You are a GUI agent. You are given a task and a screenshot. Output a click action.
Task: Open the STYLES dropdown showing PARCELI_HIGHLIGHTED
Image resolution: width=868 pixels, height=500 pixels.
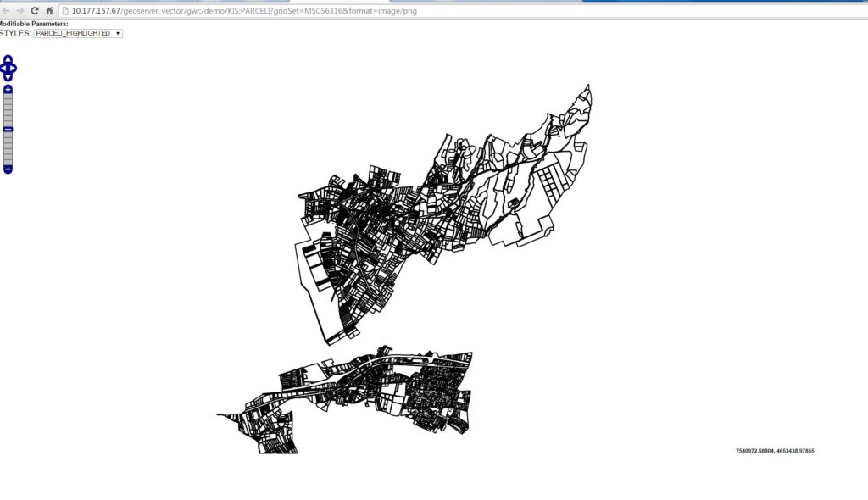tap(78, 33)
